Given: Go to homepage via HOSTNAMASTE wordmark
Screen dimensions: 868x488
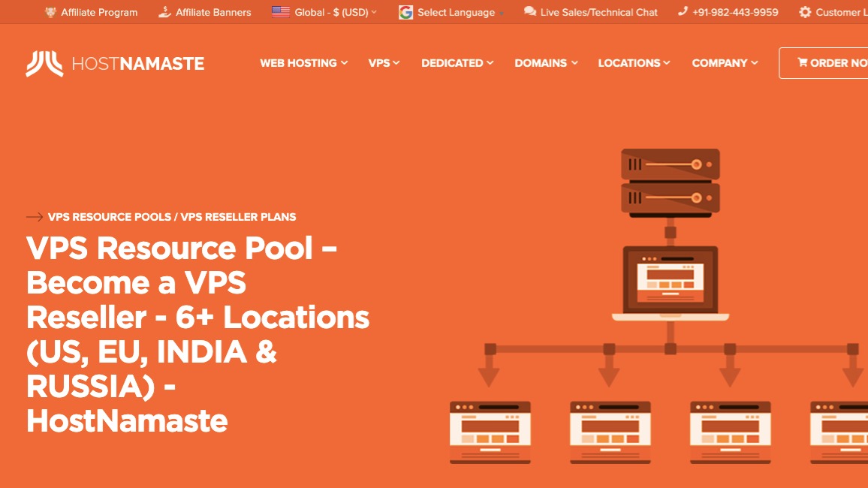Looking at the screenshot, I should pyautogui.click(x=138, y=64).
